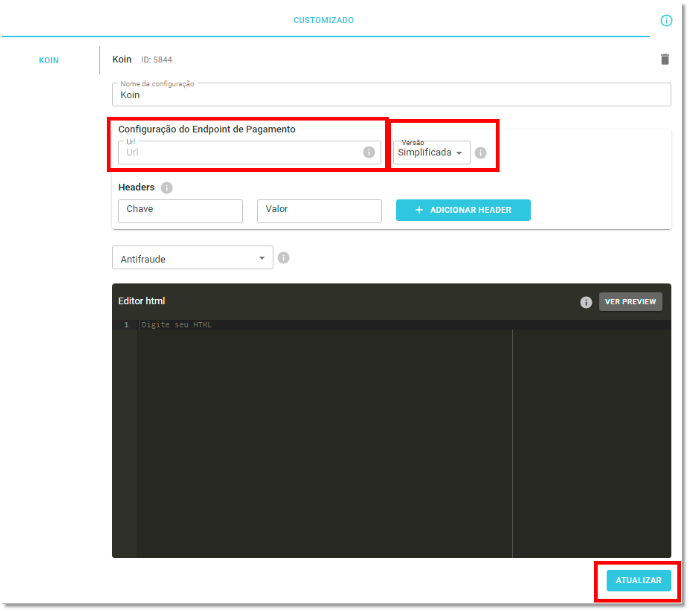Focus the Valor header field

pos(319,211)
